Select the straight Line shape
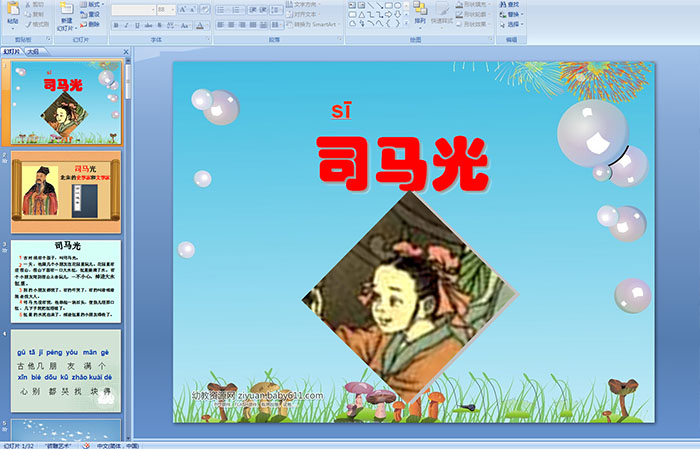 (370, 5)
